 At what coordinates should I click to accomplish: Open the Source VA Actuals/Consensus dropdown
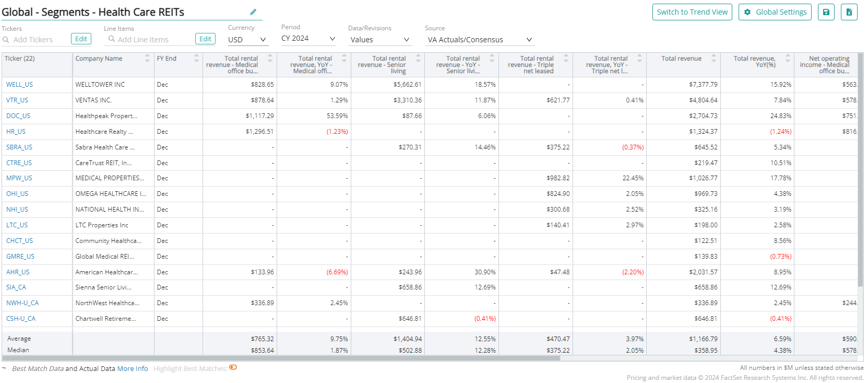coord(480,40)
